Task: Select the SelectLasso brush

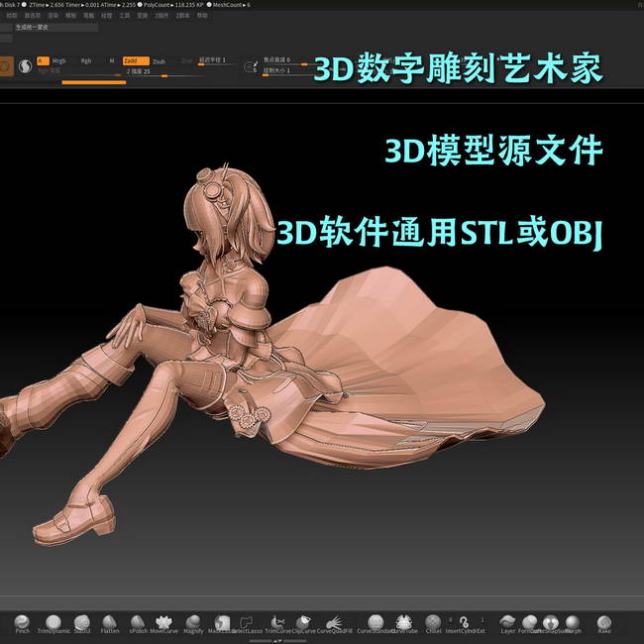Action: tap(247, 623)
